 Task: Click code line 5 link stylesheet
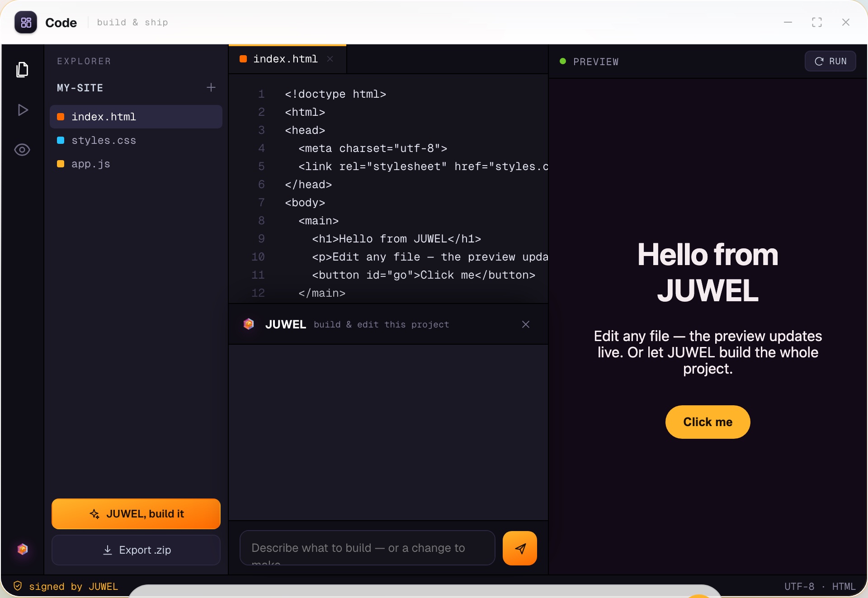pyautogui.click(x=423, y=166)
